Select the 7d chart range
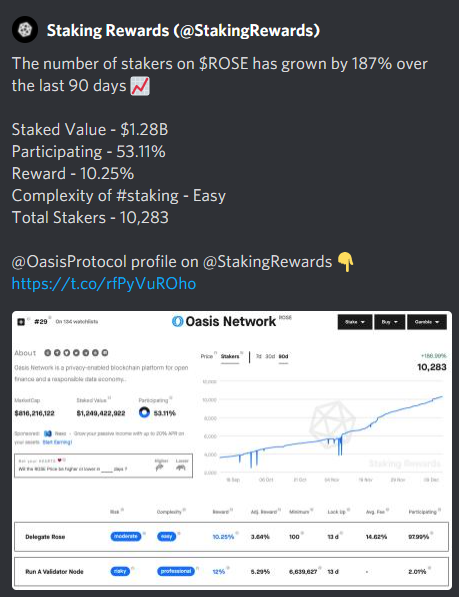This screenshot has width=459, height=597. (259, 356)
